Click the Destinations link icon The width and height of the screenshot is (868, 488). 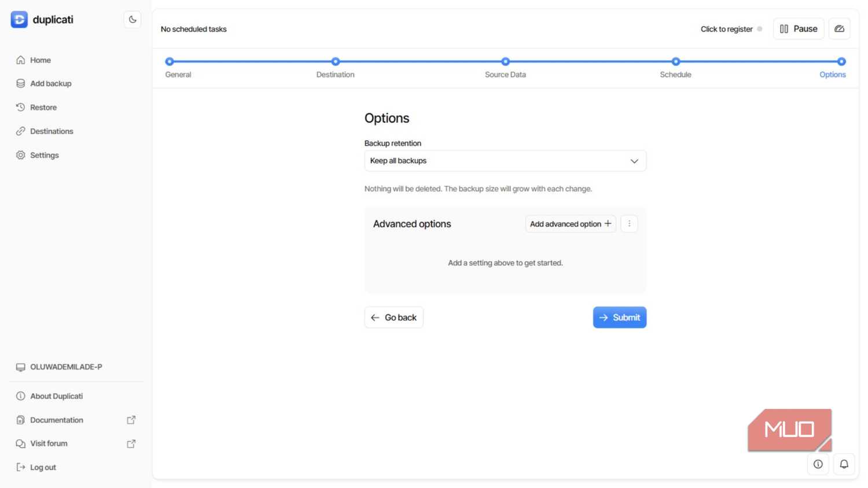(21, 131)
